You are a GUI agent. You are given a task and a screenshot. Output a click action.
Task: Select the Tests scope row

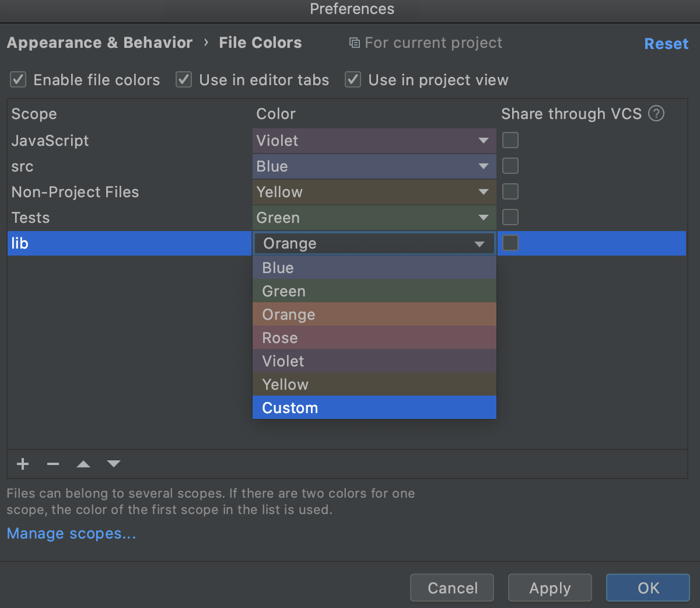129,218
